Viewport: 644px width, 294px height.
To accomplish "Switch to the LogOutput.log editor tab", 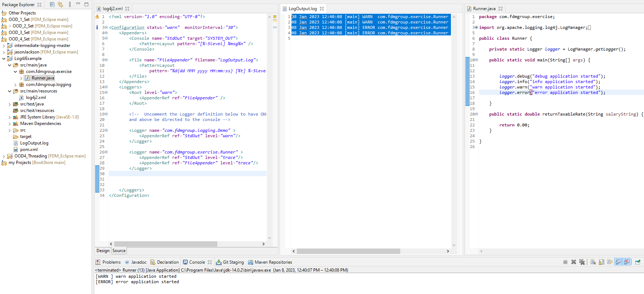I will pyautogui.click(x=303, y=9).
